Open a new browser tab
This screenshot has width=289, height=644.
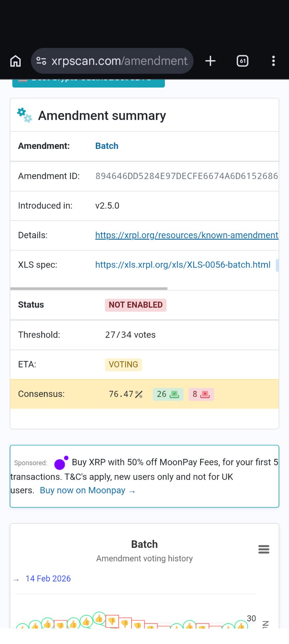[x=210, y=61]
